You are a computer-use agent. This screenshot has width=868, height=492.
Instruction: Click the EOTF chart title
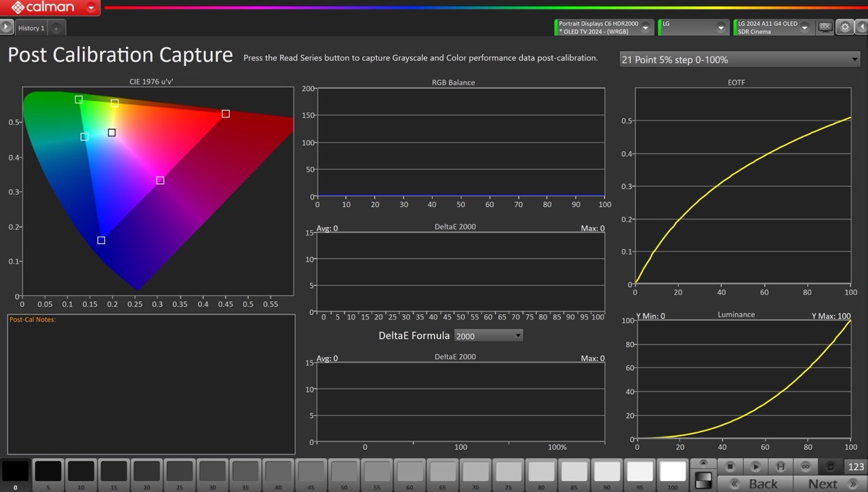736,82
